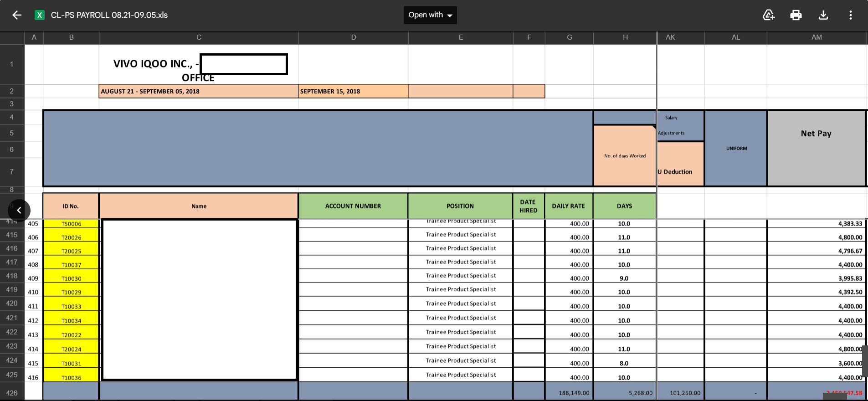Select row 426 header
The width and height of the screenshot is (868, 401).
12,393
